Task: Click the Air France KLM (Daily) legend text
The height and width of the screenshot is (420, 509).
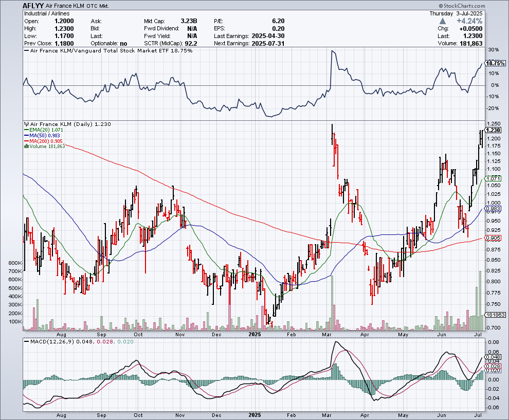Action: (x=70, y=124)
